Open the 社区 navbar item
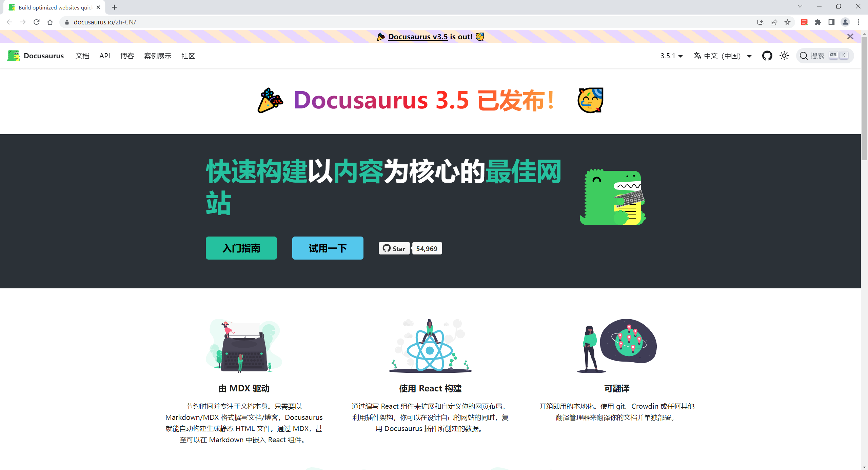The image size is (868, 470). pos(188,56)
